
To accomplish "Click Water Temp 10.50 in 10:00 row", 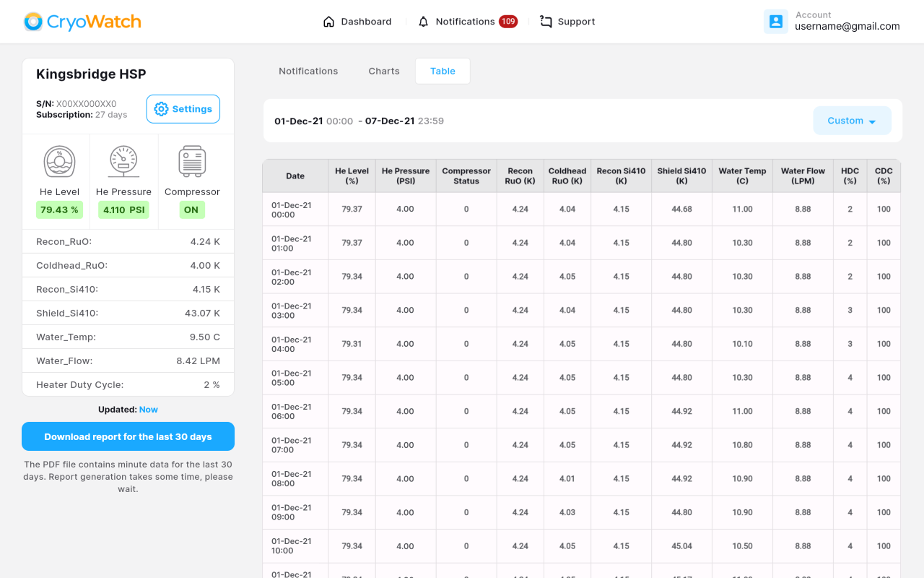I will [x=743, y=546].
